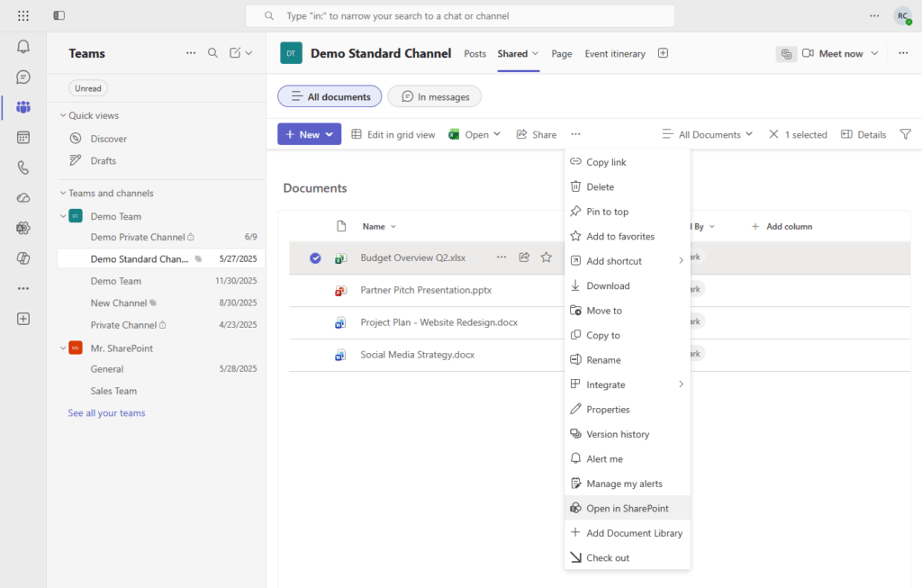Open channel more options ellipsis
922x588 pixels.
903,53
